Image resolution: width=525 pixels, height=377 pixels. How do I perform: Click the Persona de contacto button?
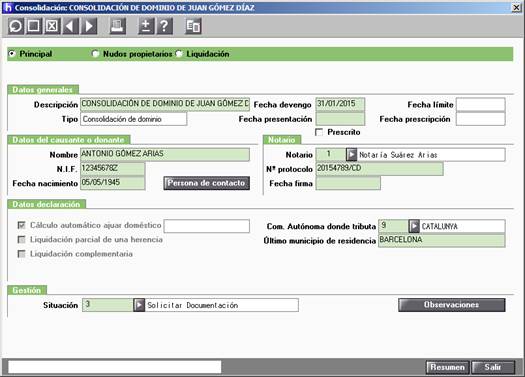click(x=207, y=183)
